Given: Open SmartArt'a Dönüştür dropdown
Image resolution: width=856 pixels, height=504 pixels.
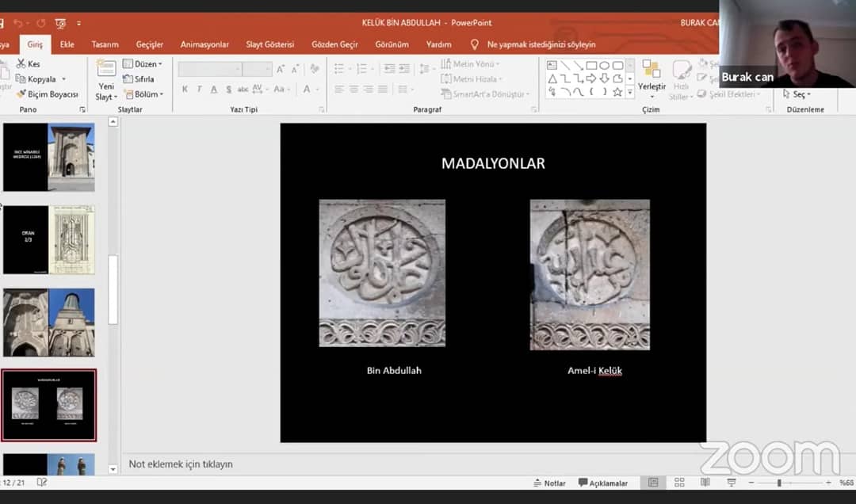Looking at the screenshot, I should coord(485,94).
